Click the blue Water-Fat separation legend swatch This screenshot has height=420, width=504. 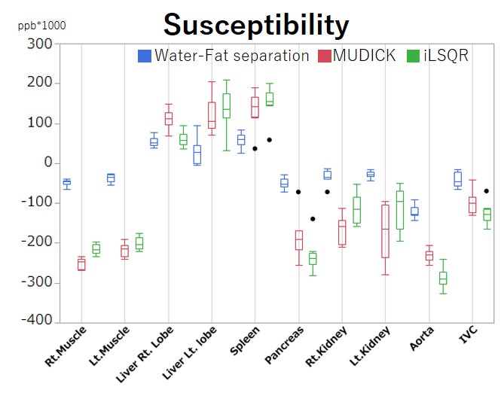pos(145,56)
